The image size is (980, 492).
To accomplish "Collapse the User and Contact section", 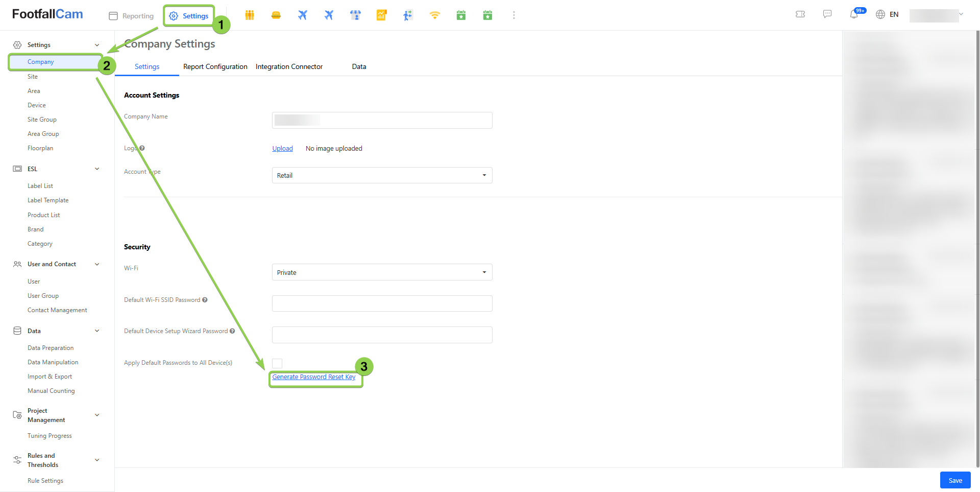I will click(97, 264).
